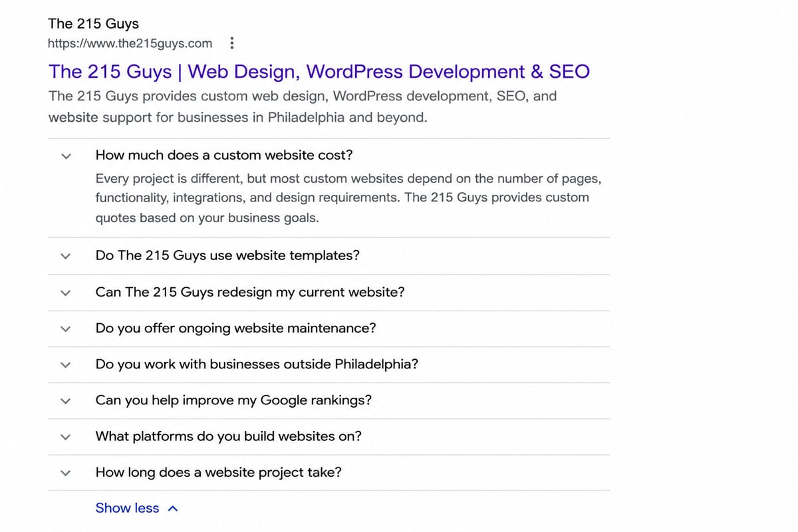798x532 pixels.
Task: Click the https://www.the215guys.com URL text
Action: (x=130, y=44)
